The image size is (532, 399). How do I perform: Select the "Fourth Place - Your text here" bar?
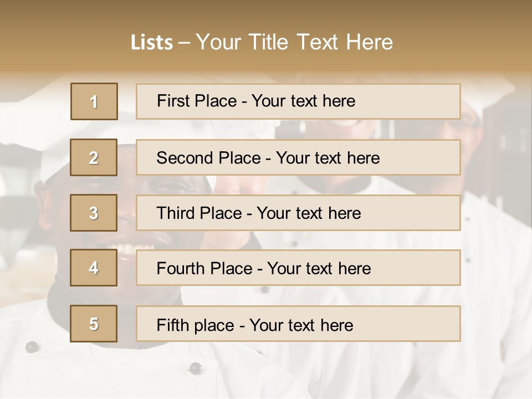(x=298, y=268)
